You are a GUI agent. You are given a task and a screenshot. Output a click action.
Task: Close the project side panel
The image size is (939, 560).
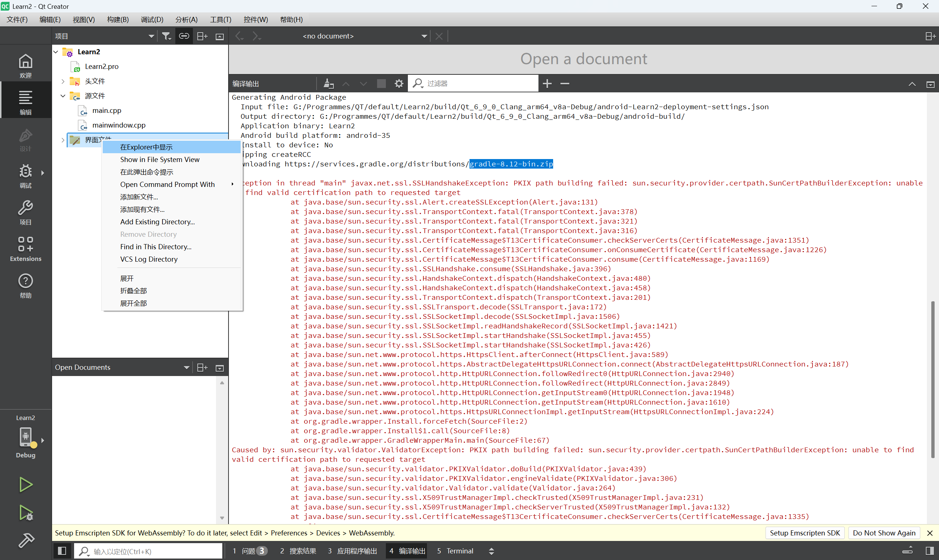(220, 36)
